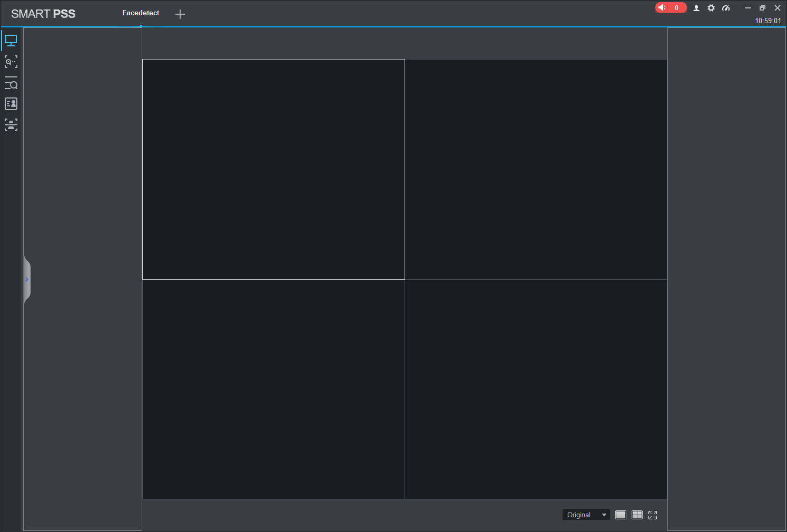787x532 pixels.
Task: Open the system performance gauge icon
Action: (726, 8)
